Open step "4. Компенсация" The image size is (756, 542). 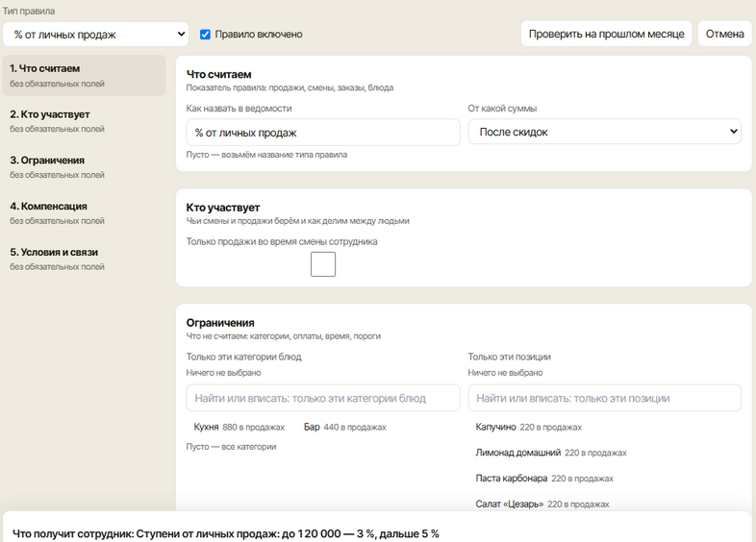pyautogui.click(x=85, y=212)
